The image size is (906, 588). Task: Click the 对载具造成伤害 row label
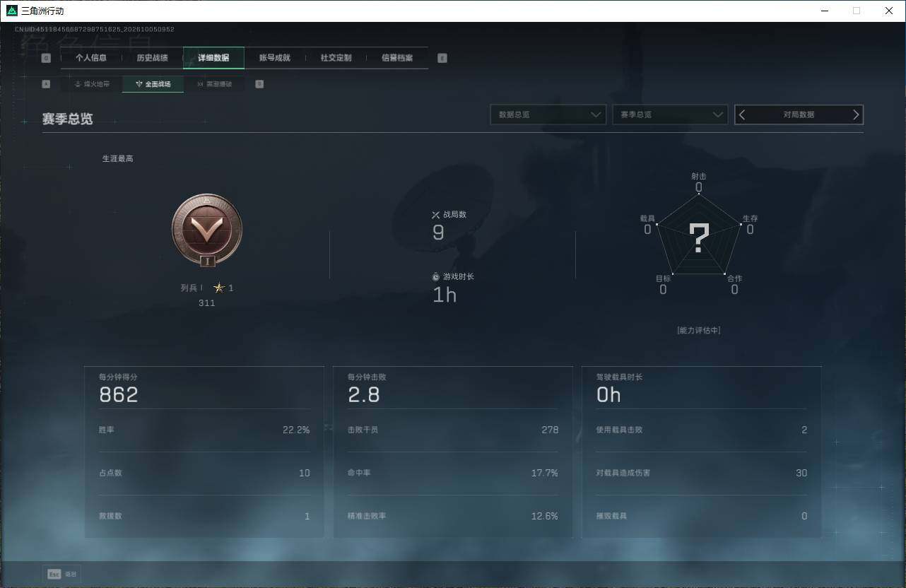coord(623,473)
